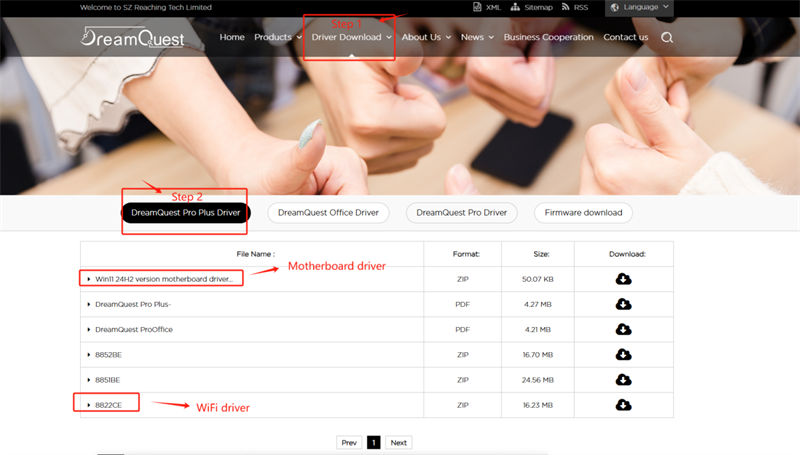Open the 8852BE file entry
The height and width of the screenshot is (455, 800).
[x=108, y=355]
